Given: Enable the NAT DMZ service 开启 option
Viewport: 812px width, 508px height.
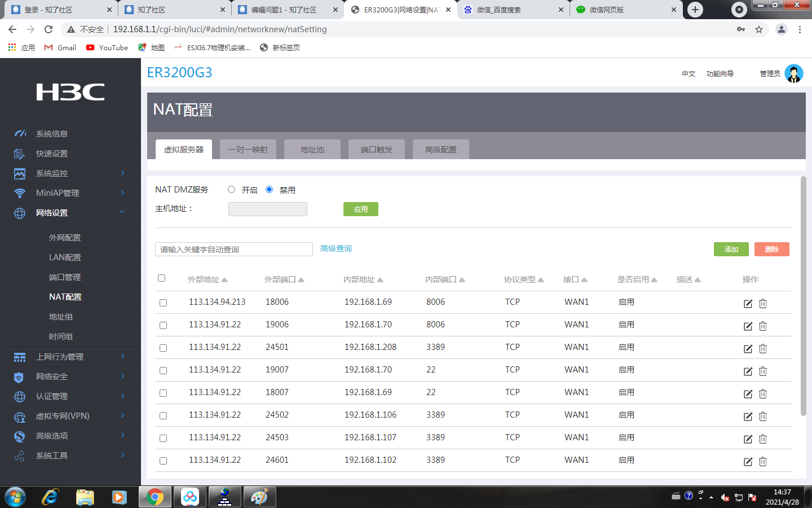Looking at the screenshot, I should pos(231,190).
